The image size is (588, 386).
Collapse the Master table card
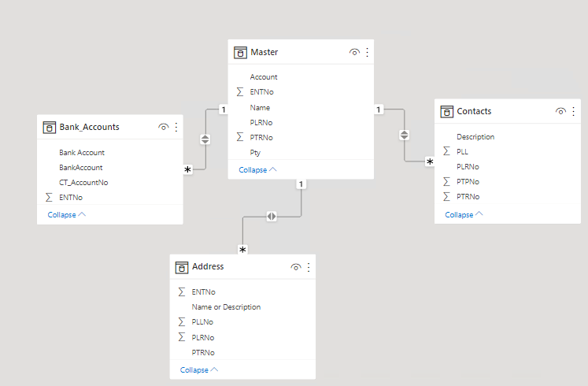pyautogui.click(x=257, y=169)
